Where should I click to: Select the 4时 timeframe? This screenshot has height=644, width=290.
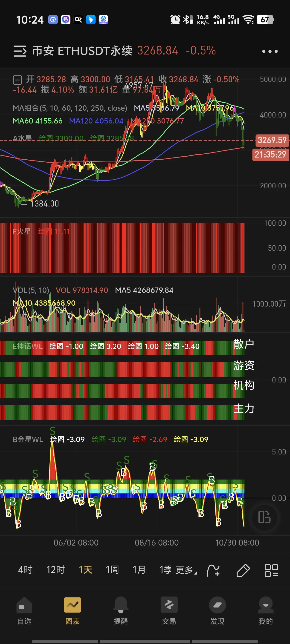(x=25, y=570)
